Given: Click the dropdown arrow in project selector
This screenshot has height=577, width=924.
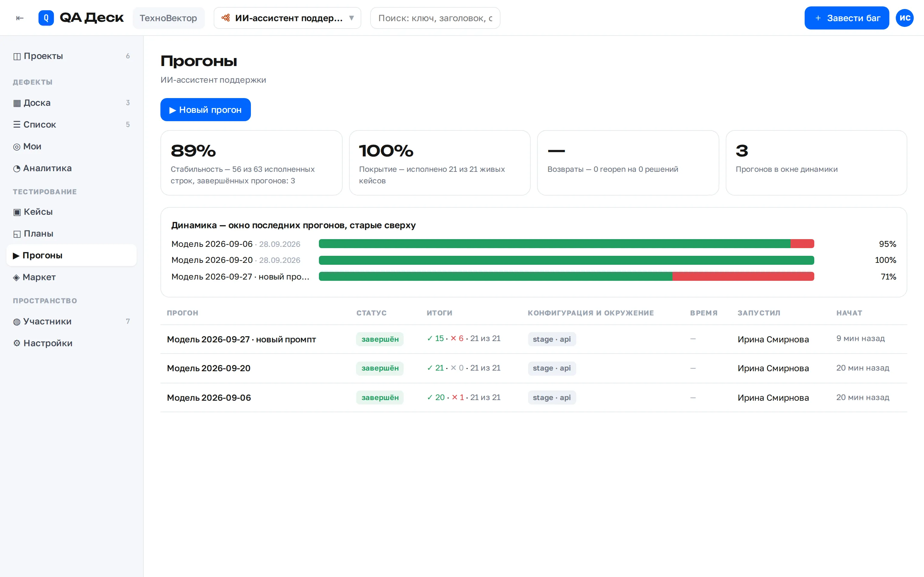Looking at the screenshot, I should 351,18.
